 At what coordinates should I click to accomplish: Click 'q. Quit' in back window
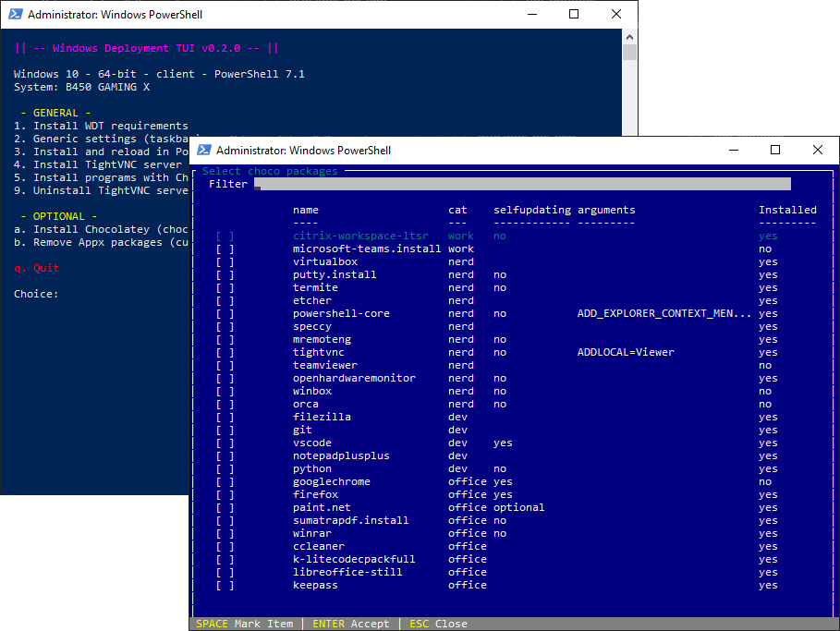[x=36, y=268]
